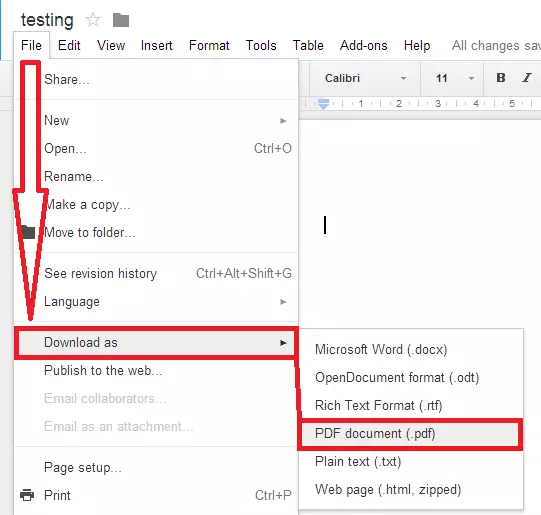Toggle Bold formatting
This screenshot has width=541, height=515.
tap(501, 78)
